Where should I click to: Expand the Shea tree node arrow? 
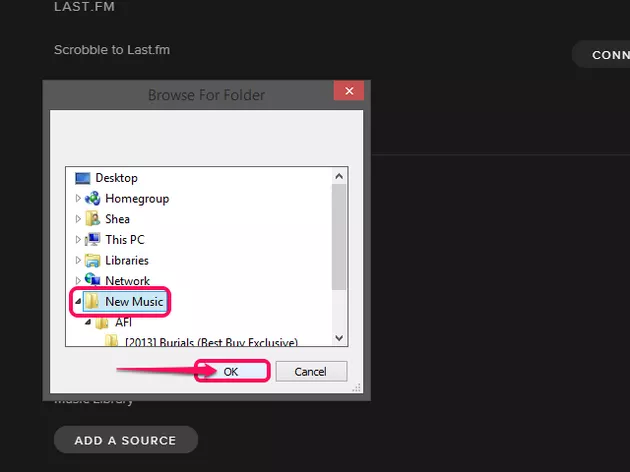(x=78, y=219)
